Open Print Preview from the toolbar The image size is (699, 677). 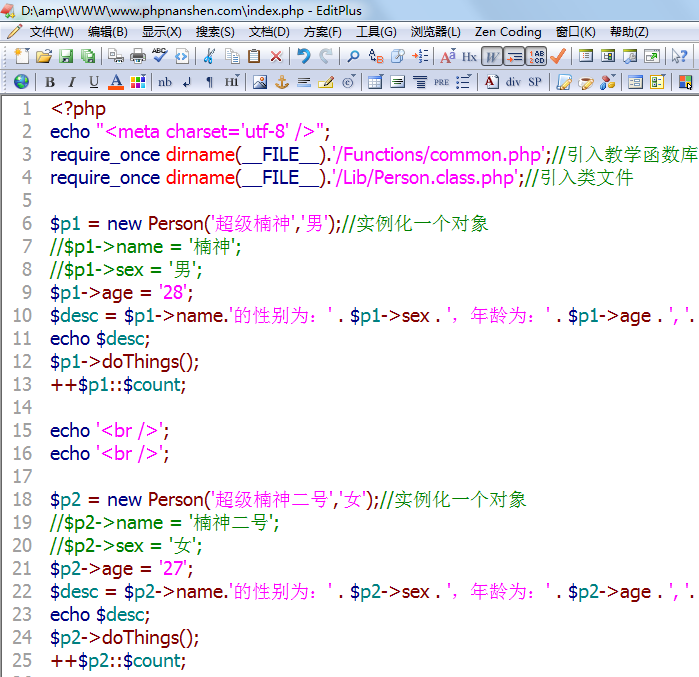[x=116, y=56]
